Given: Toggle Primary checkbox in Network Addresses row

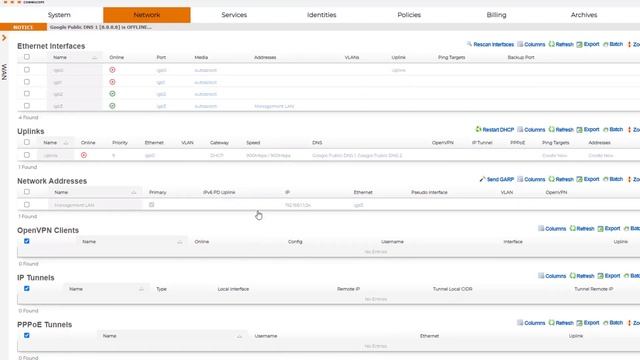Looking at the screenshot, I should coord(151,204).
